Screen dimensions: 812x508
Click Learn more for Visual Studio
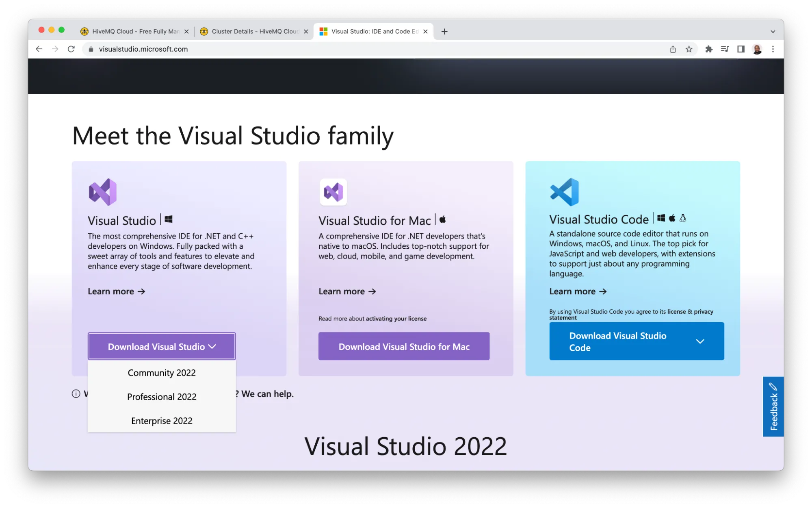pos(117,290)
